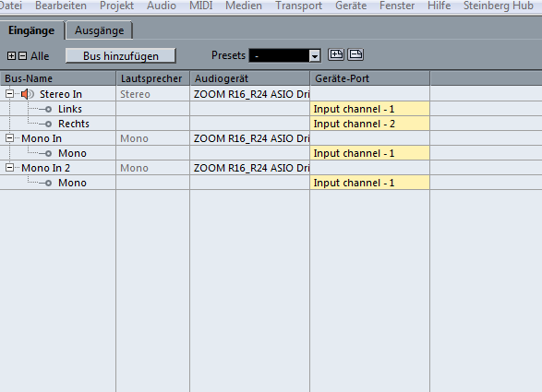Switch to the Ausgänge tab
This screenshot has height=392, width=542.
99,30
